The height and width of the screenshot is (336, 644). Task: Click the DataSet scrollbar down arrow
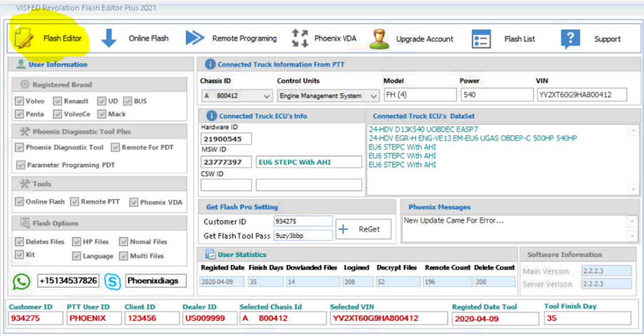[634, 189]
